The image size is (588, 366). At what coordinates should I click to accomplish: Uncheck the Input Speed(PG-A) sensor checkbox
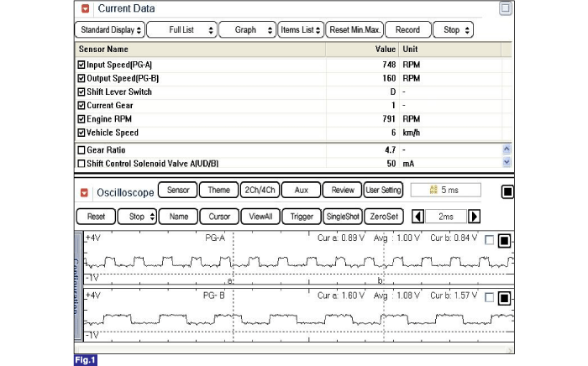(x=81, y=65)
